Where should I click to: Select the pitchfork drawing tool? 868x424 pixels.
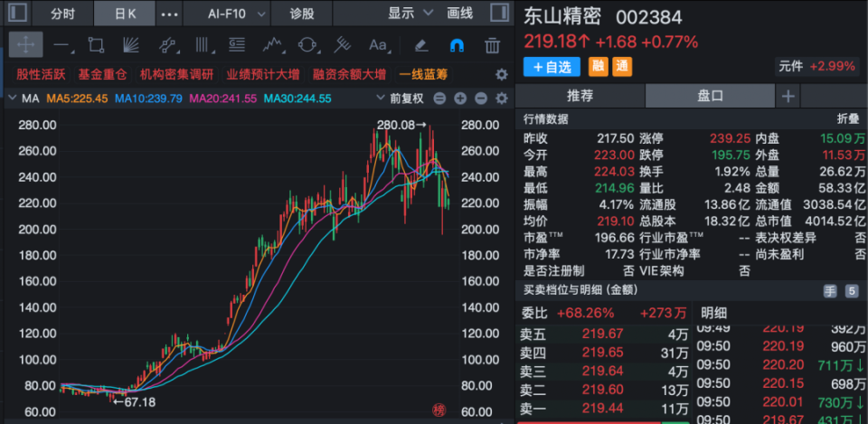point(343,45)
